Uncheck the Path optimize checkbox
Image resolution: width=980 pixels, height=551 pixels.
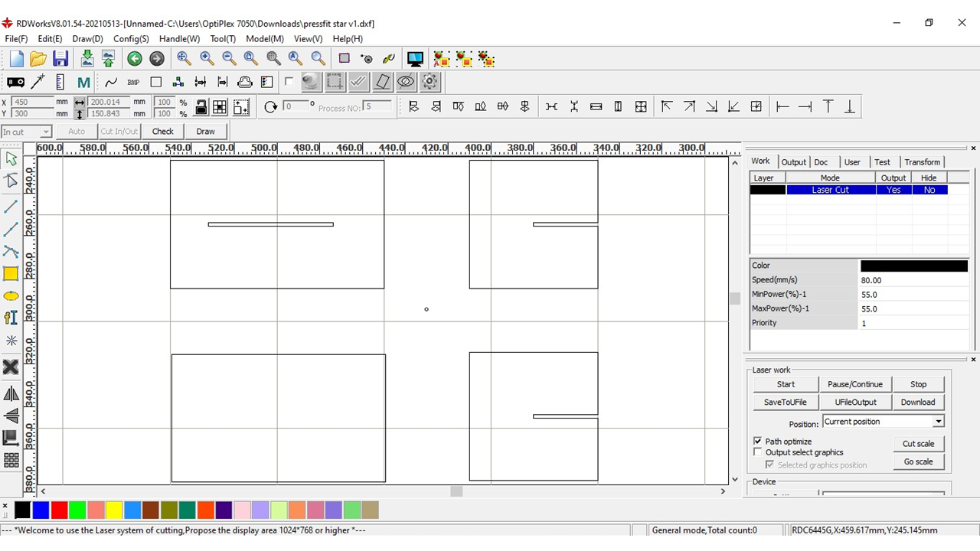[758, 442]
